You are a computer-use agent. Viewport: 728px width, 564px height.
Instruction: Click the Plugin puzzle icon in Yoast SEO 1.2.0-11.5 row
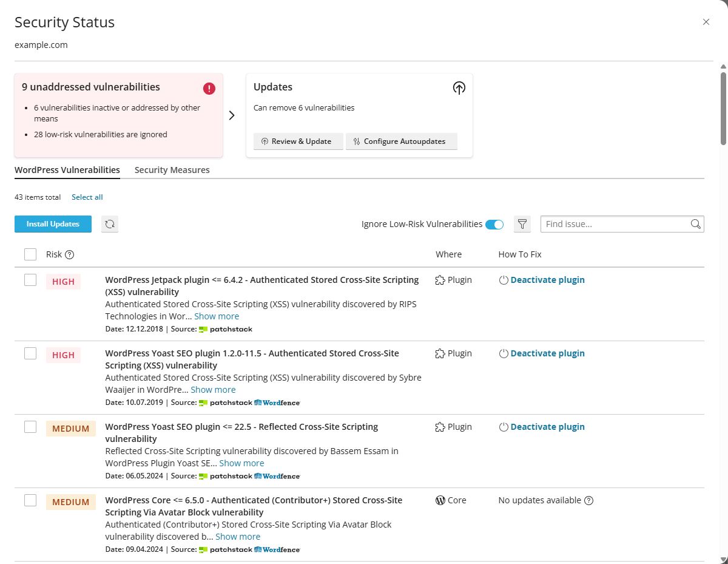click(440, 354)
